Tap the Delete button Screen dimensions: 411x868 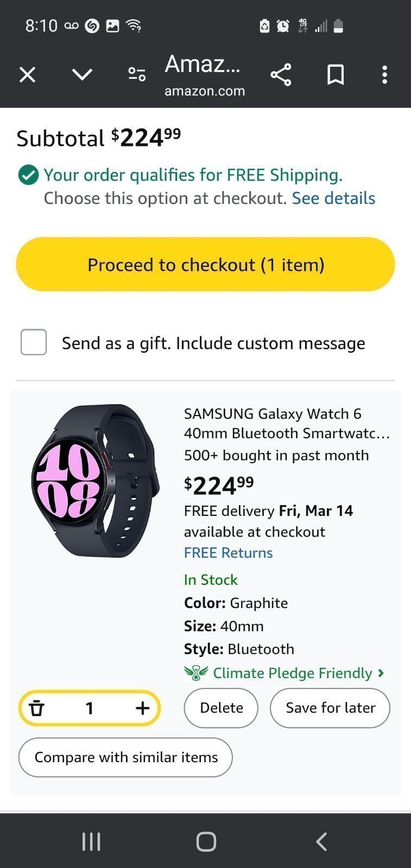221,708
